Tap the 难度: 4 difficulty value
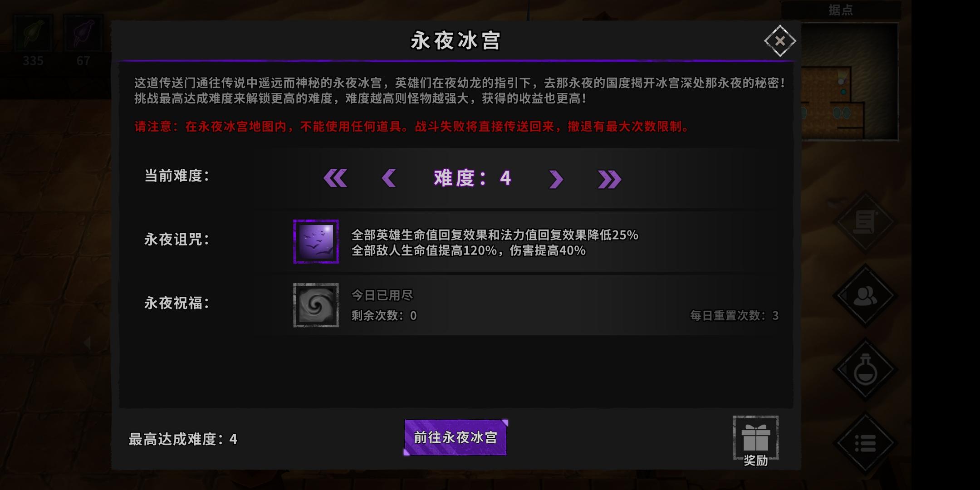This screenshot has height=490, width=980. pyautogui.click(x=472, y=178)
